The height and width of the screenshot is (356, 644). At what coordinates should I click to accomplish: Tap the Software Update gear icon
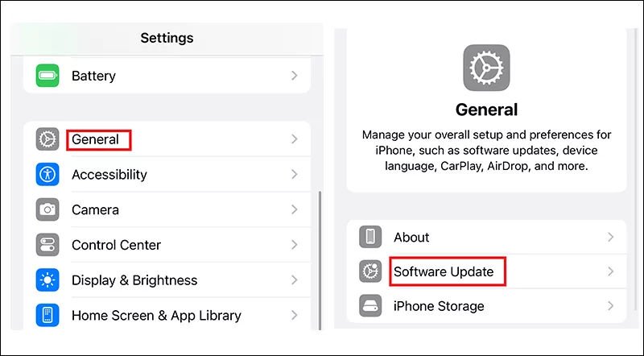(x=370, y=271)
